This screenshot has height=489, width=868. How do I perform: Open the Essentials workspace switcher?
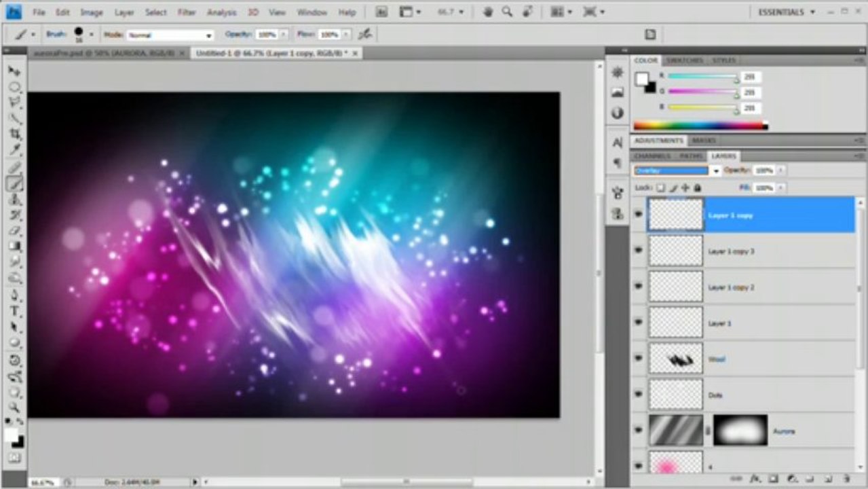[x=785, y=12]
